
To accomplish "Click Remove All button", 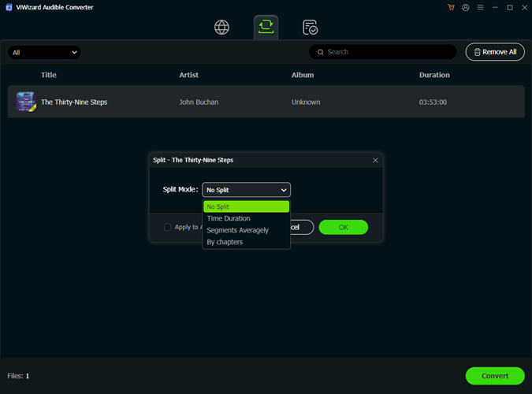I will (495, 52).
